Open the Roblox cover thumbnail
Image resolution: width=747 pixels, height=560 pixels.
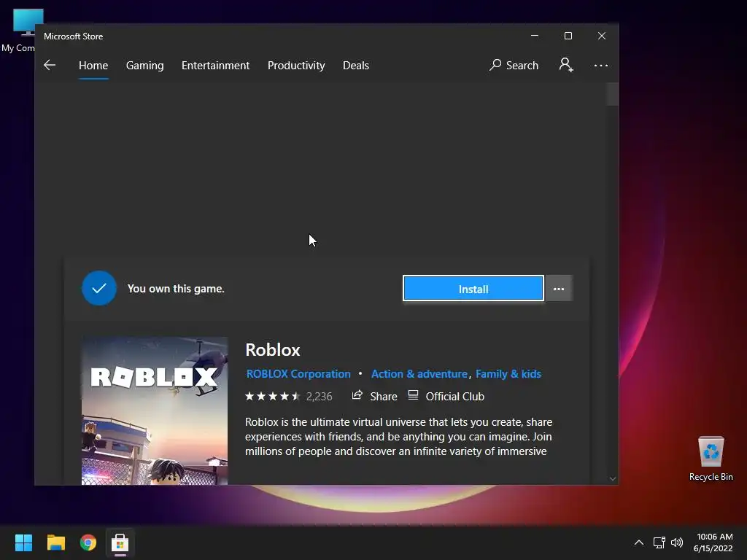pyautogui.click(x=155, y=411)
